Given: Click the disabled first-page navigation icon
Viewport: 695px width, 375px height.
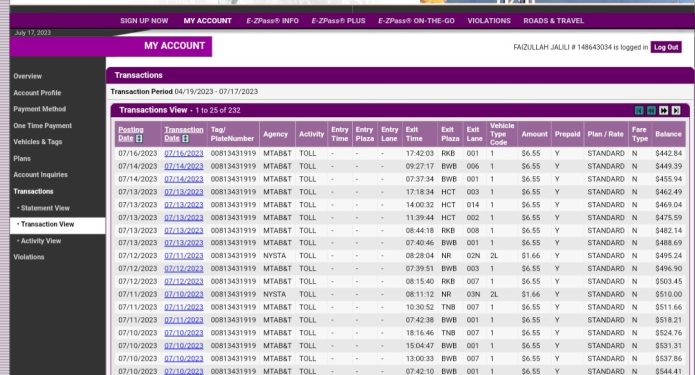Looking at the screenshot, I should tap(639, 110).
